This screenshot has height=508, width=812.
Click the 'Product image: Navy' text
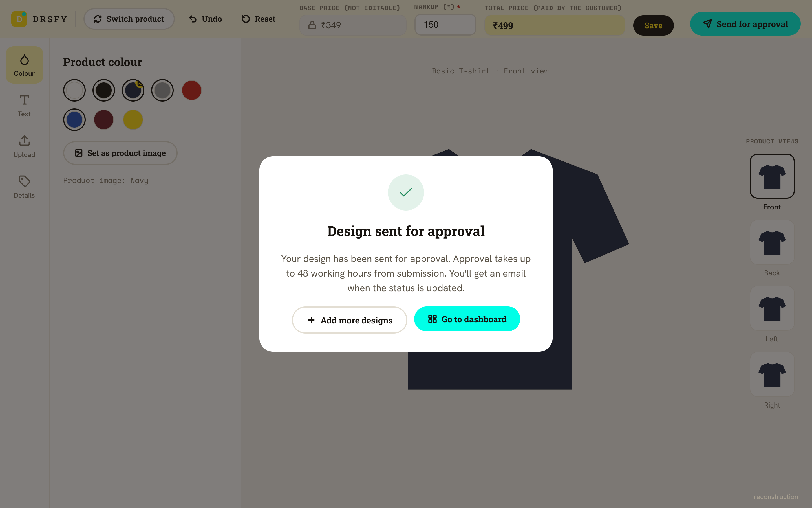[x=106, y=180]
